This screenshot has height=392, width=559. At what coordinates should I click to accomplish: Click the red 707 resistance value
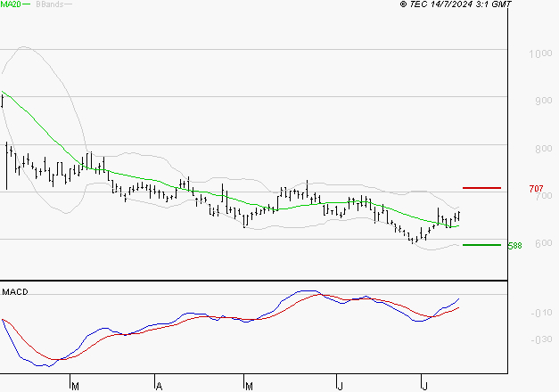click(x=536, y=189)
